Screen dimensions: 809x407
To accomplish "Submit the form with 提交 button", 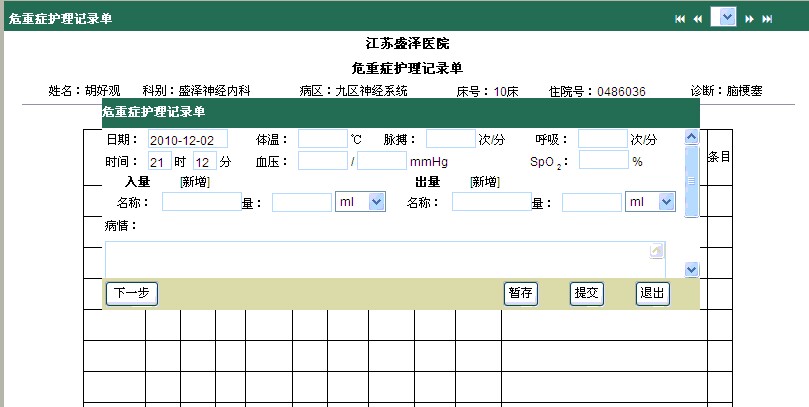I will click(585, 293).
